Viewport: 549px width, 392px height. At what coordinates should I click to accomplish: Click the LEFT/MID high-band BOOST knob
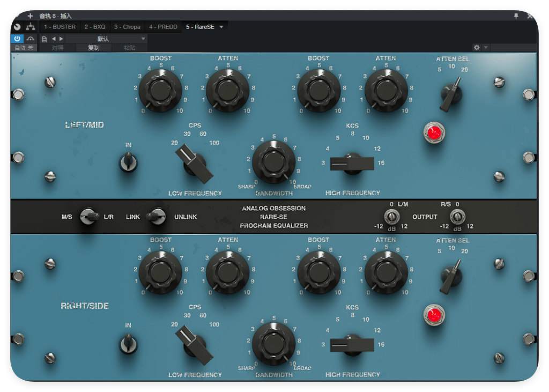318,91
